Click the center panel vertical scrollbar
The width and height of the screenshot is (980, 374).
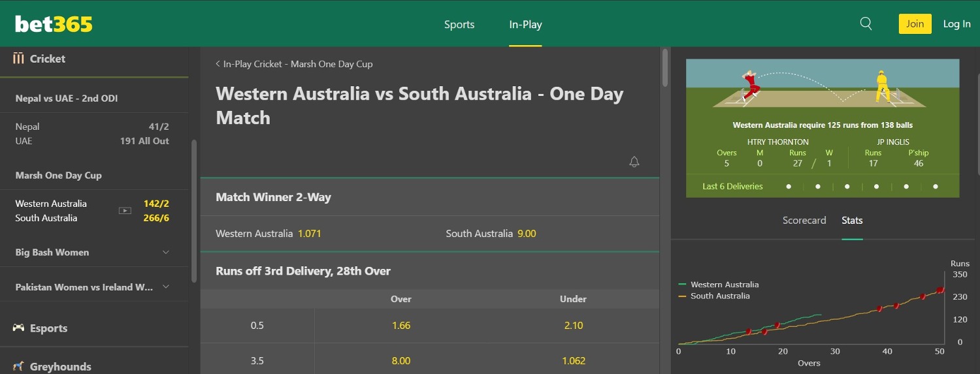tap(665, 68)
